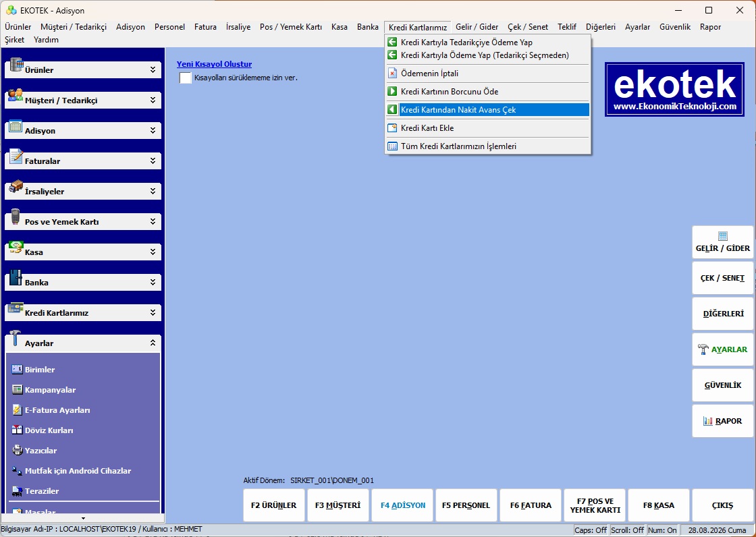The width and height of the screenshot is (756, 537).
Task: Click the Ürünler sidebar panel icon
Action: pyautogui.click(x=16, y=65)
